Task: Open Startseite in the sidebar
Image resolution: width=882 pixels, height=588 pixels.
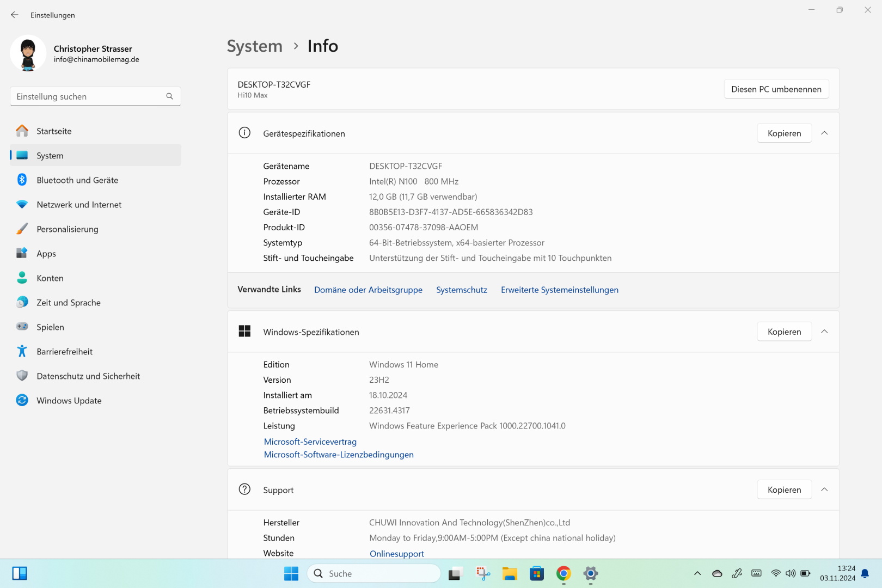Action: click(x=95, y=131)
